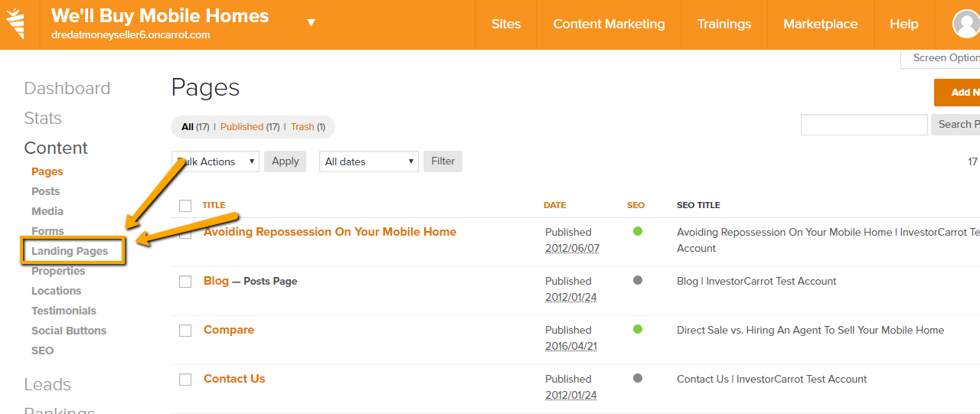980x414 pixels.
Task: Show Trash pages filter
Action: [x=302, y=127]
